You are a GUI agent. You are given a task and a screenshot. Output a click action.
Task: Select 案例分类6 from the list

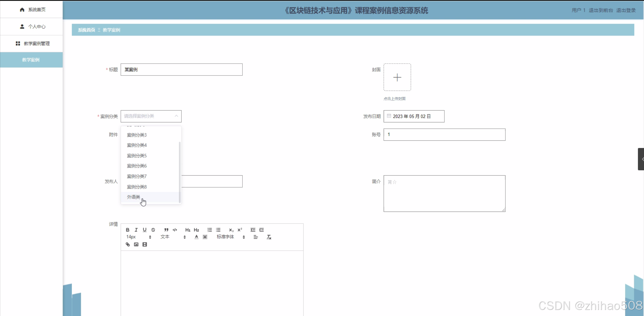pos(151,166)
